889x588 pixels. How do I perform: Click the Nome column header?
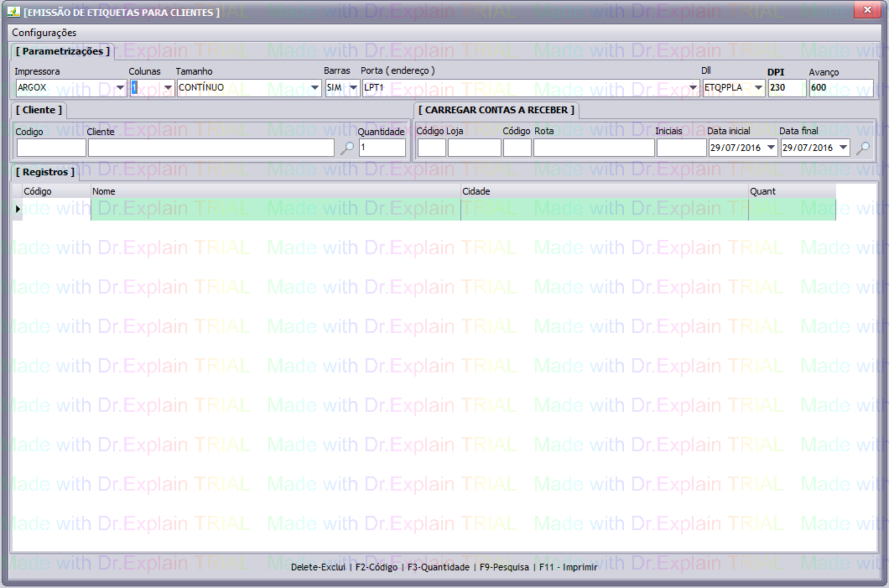coord(275,191)
